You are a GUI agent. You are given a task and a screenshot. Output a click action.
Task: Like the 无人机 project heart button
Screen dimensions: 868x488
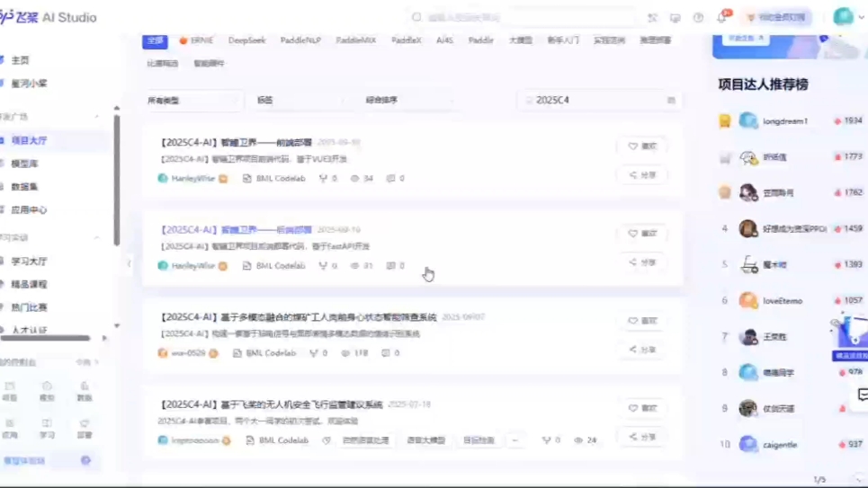(x=642, y=408)
